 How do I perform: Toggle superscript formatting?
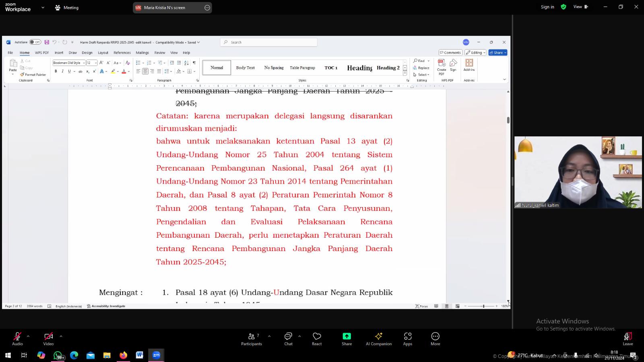tap(94, 71)
